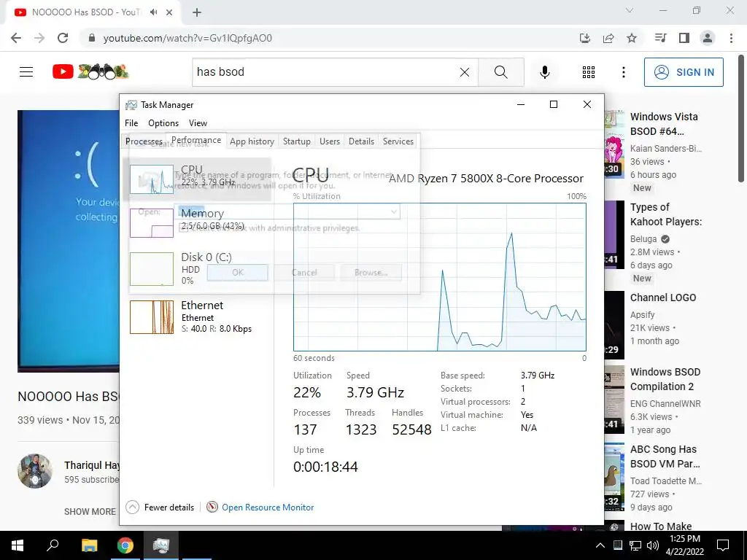Select Memory in performance sidebar
This screenshot has height=560, width=747.
(197, 223)
